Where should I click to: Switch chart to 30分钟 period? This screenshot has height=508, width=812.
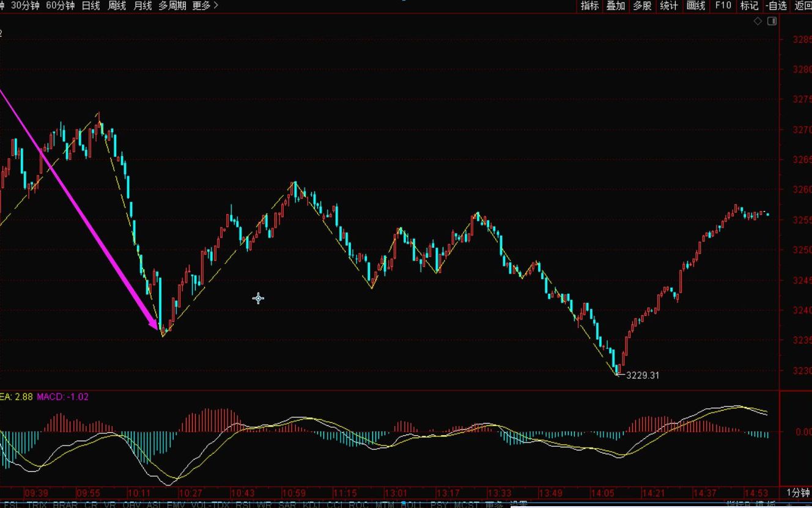(x=25, y=6)
